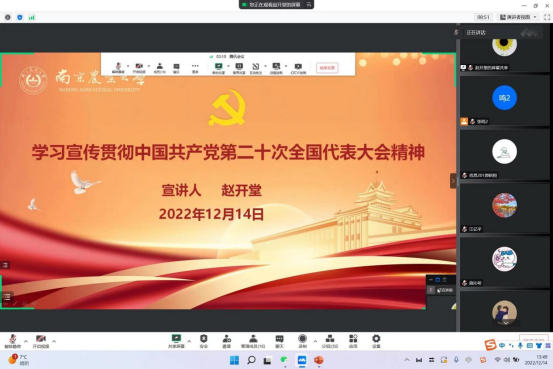Select the 鸣2 participant tile
The width and height of the screenshot is (553, 369).
[x=505, y=100]
